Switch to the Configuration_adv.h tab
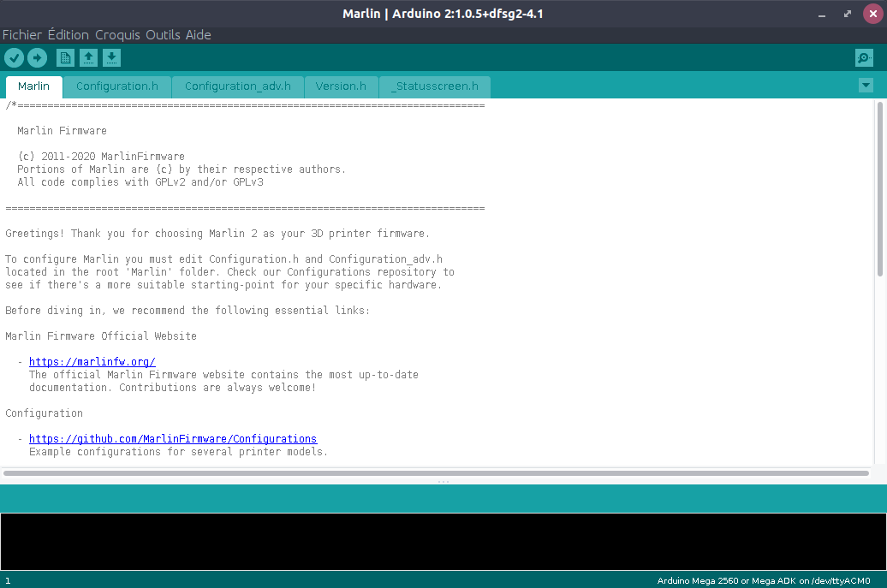887x588 pixels. [x=238, y=86]
